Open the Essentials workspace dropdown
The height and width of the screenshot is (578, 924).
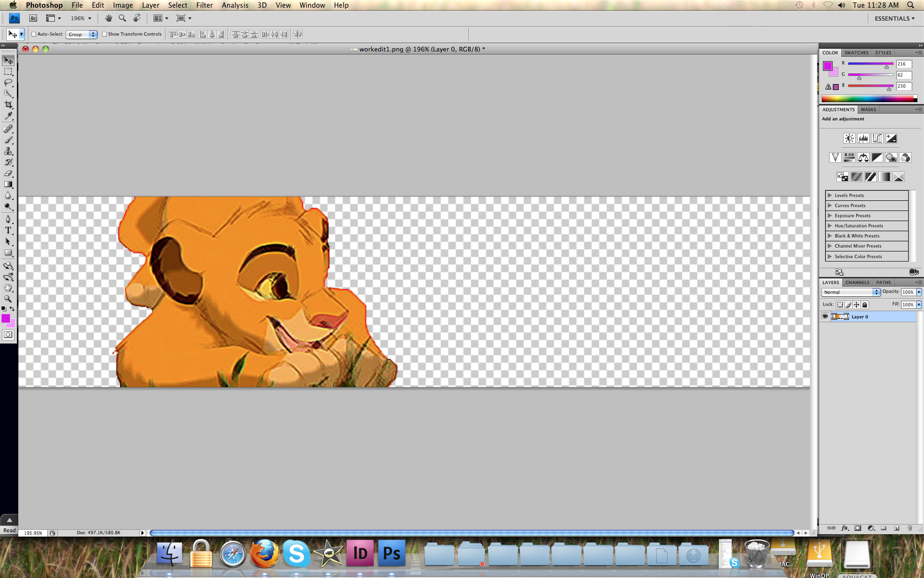894,18
